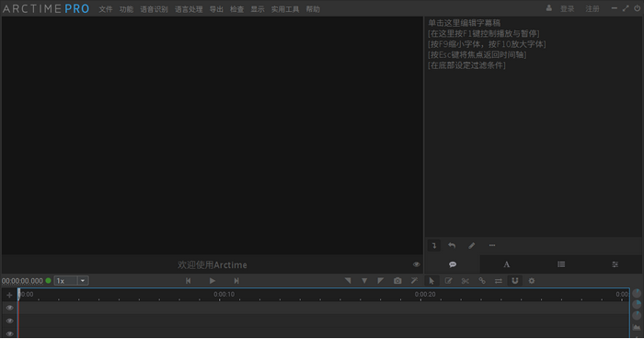
Task: Click the 00:00:00.000 timecode display
Action: (22, 281)
